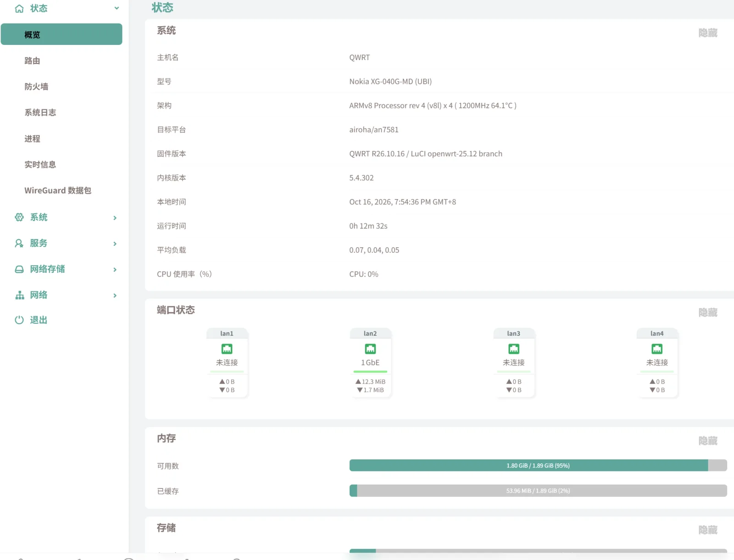Open the 系统日志 page
The height and width of the screenshot is (560, 734).
40,112
